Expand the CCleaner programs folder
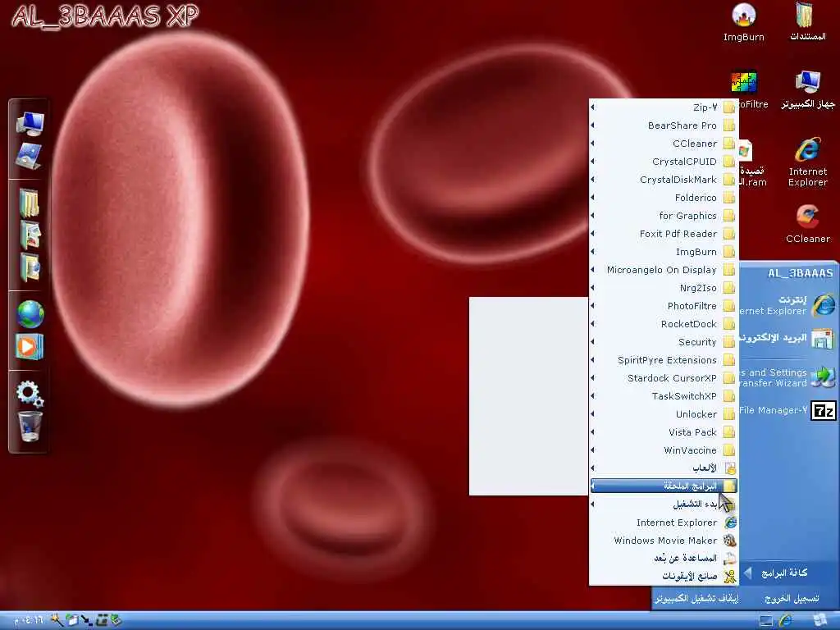Viewport: 840px width, 630px height. pyautogui.click(x=664, y=144)
